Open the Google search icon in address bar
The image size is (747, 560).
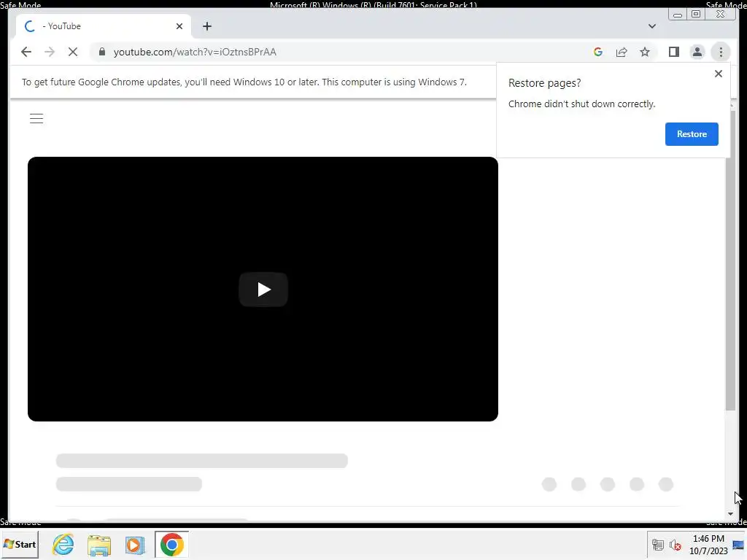point(598,52)
